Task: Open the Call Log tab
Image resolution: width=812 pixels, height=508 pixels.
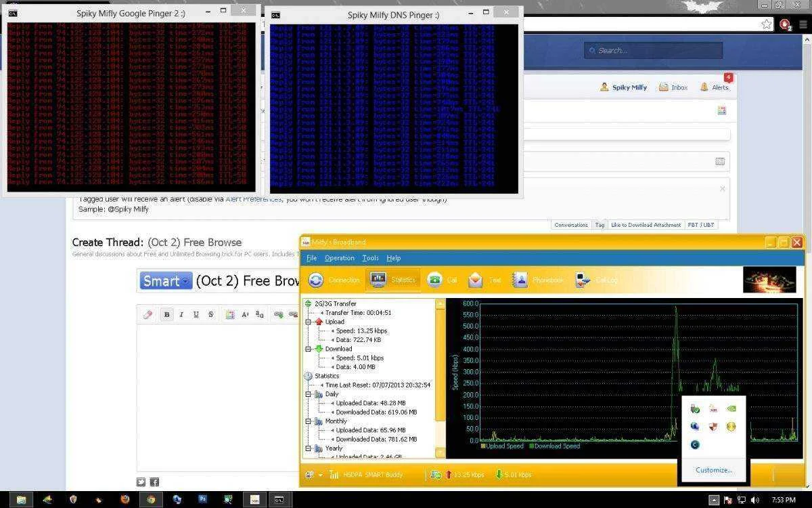Action: 596,280
